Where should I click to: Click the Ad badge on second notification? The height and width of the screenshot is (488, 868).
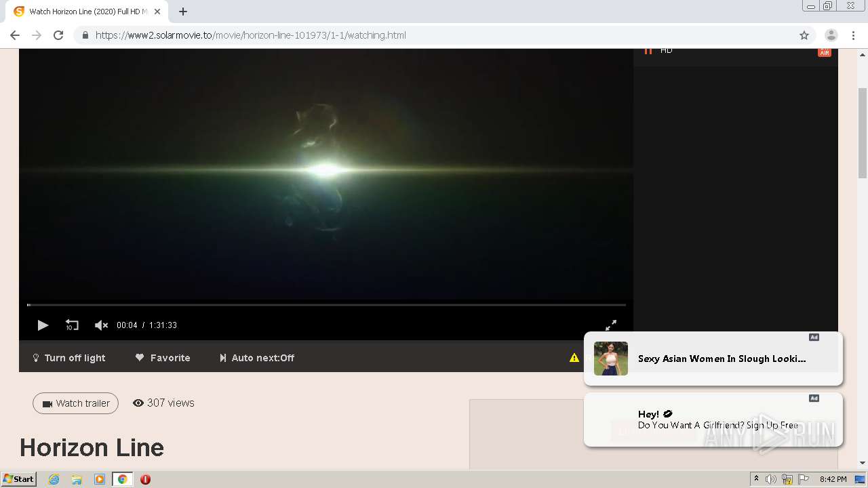pyautogui.click(x=814, y=398)
